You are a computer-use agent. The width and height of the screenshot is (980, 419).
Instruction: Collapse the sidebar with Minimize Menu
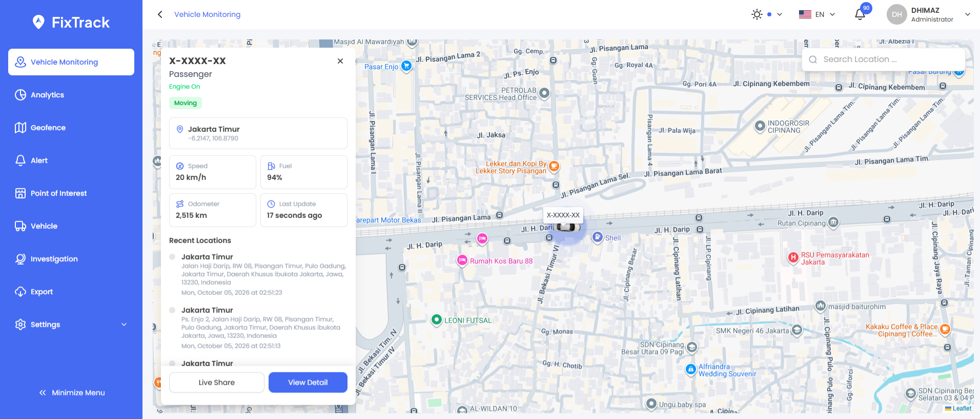[x=72, y=393]
